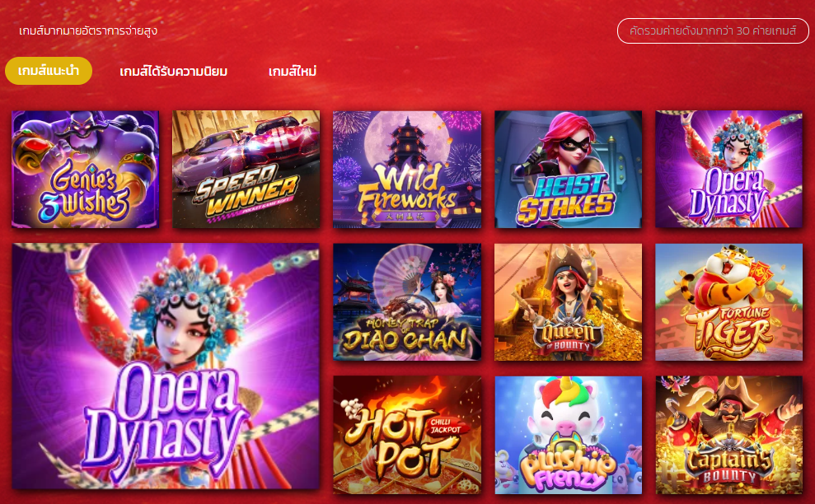
Task: Open Honey Trap of Diao Chan
Action: coord(407,302)
